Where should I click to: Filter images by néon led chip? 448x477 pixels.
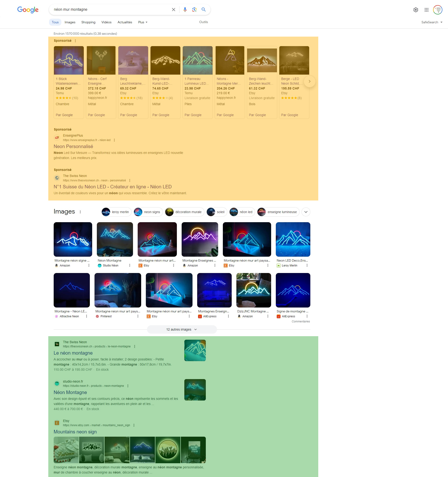pos(242,212)
